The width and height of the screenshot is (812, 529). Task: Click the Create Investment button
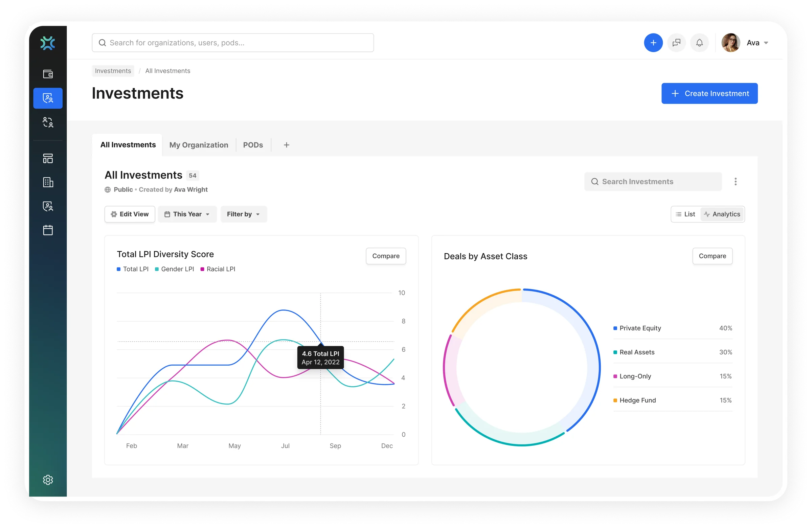(x=709, y=93)
